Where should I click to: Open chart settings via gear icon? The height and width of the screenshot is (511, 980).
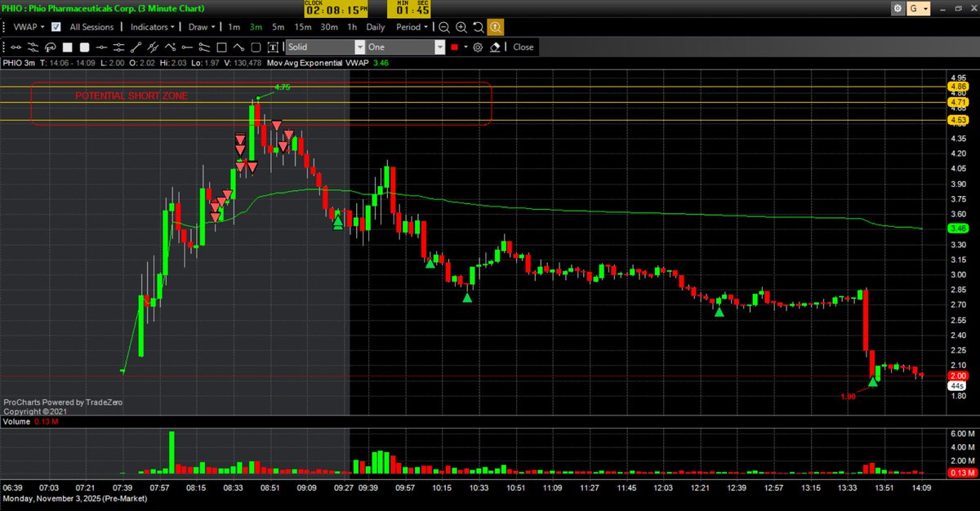click(x=899, y=8)
